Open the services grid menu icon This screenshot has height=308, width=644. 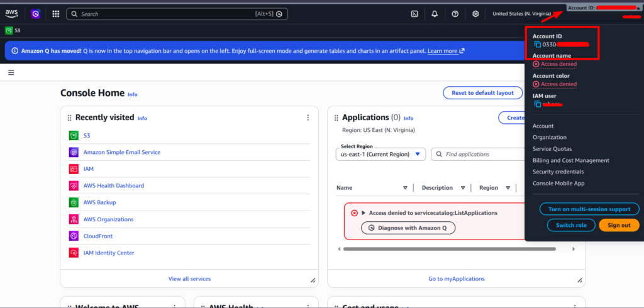click(x=56, y=13)
